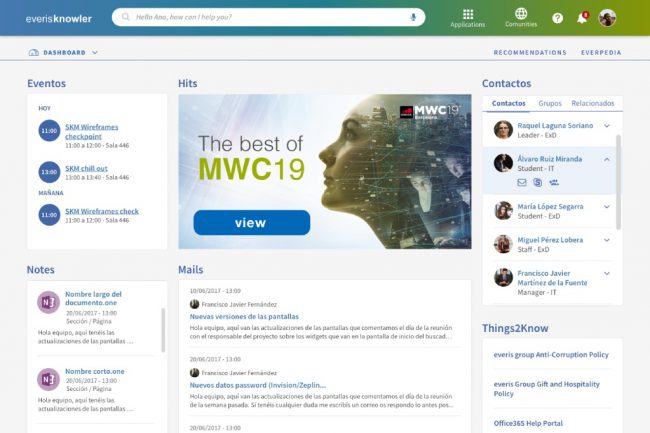Click Francisco Javier Martínez de la Fuente's avatar
The image size is (650, 433).
click(503, 278)
